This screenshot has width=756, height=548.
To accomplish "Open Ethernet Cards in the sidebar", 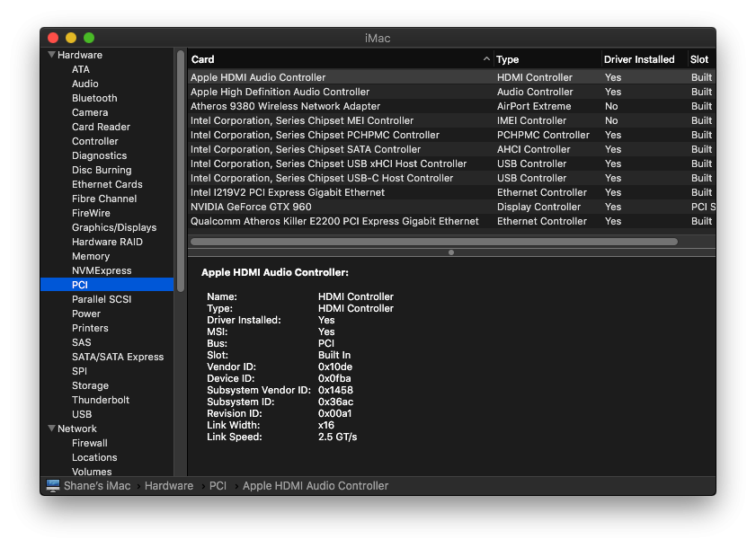I will click(x=107, y=184).
